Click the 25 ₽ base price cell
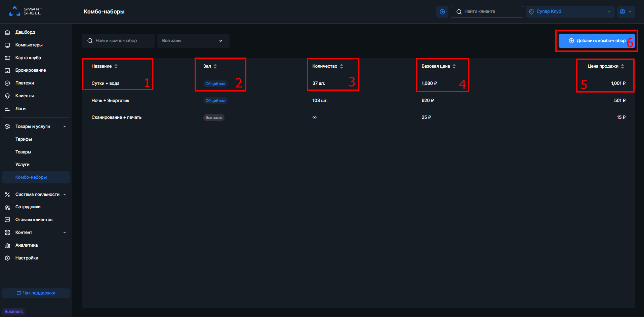Image resolution: width=644 pixels, height=317 pixels. (x=426, y=117)
